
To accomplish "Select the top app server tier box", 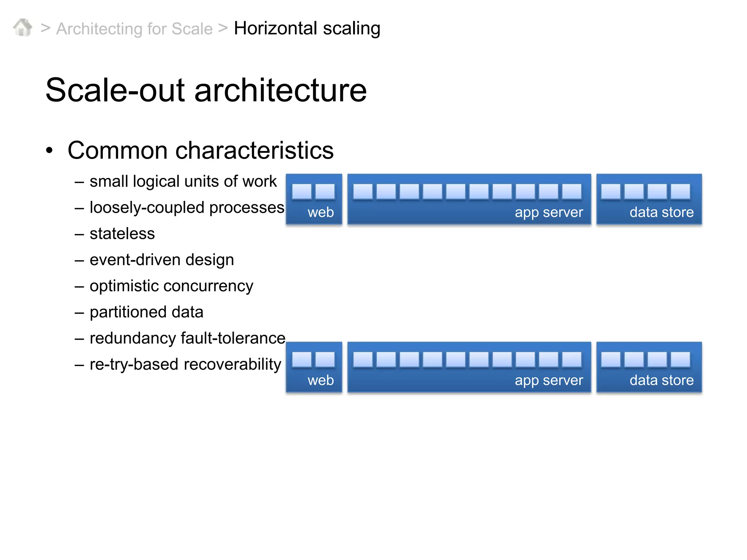I will 469,199.
